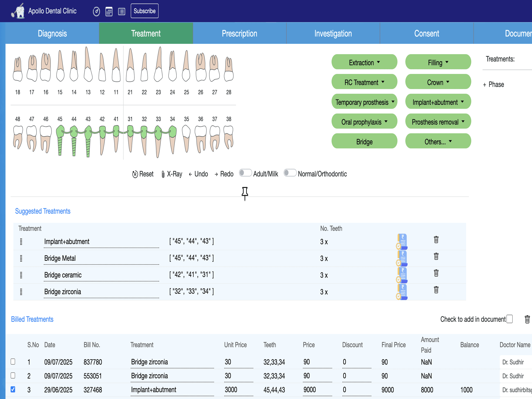Expand the Implant+abutment dropdown
The image size is (532, 399).
(438, 101)
